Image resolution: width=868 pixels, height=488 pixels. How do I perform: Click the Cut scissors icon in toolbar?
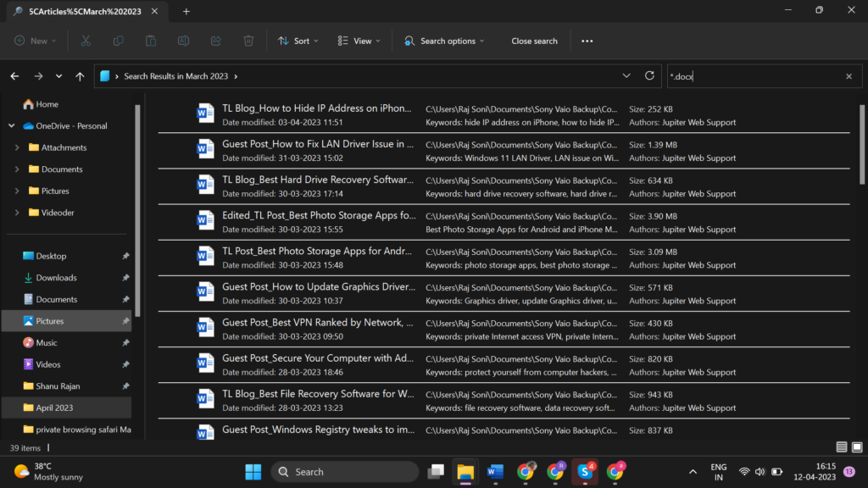[x=86, y=41]
